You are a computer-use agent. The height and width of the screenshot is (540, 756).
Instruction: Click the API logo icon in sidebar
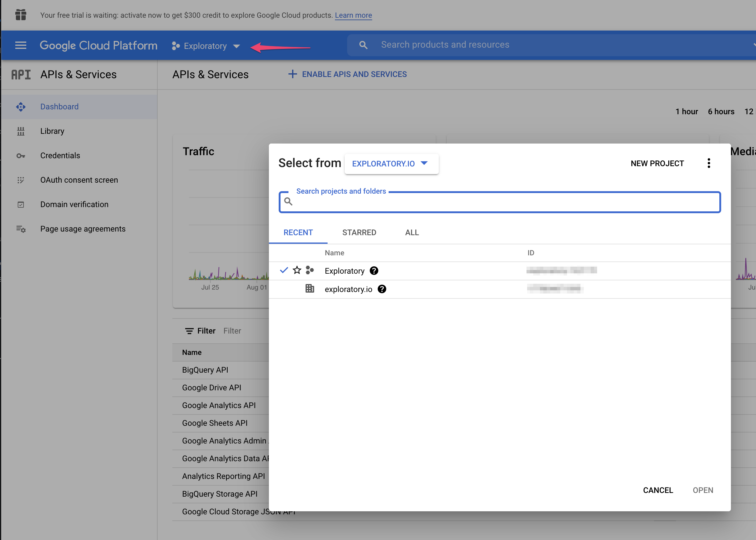point(21,75)
